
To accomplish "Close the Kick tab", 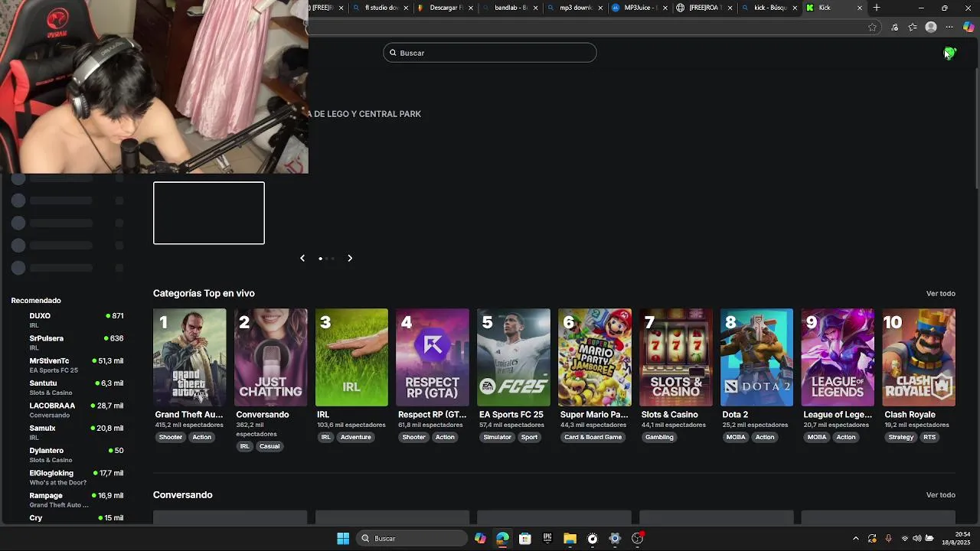I will pos(859,8).
